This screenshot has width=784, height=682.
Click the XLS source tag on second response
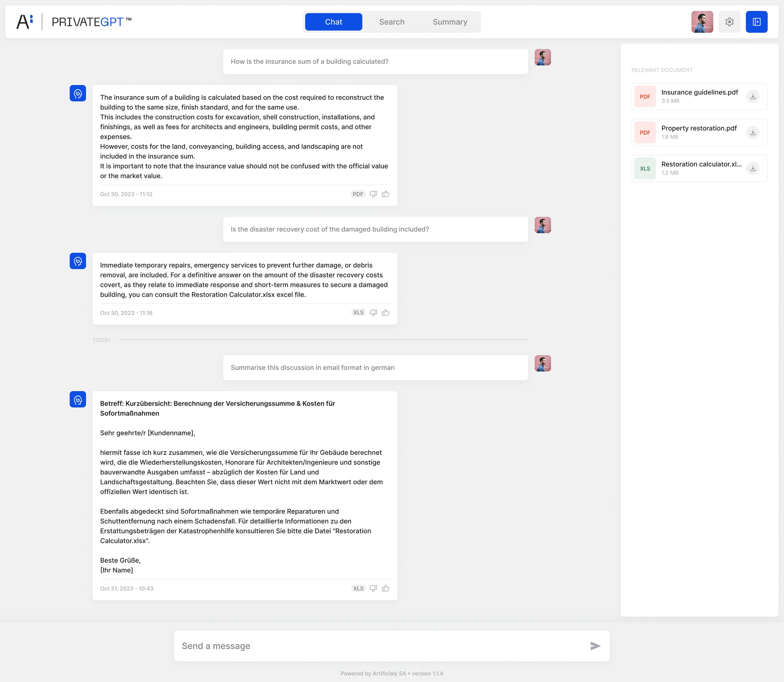[358, 312]
